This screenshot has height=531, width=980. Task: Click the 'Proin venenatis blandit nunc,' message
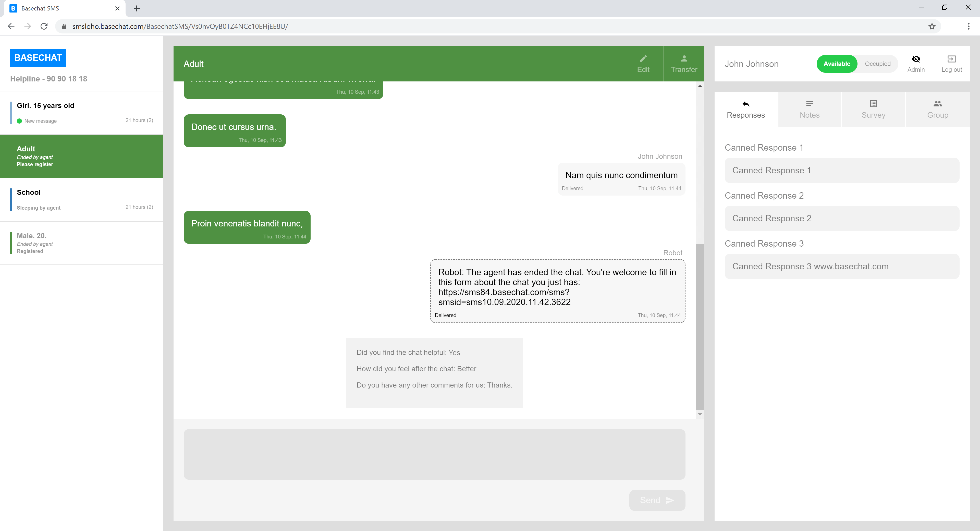coord(247,227)
